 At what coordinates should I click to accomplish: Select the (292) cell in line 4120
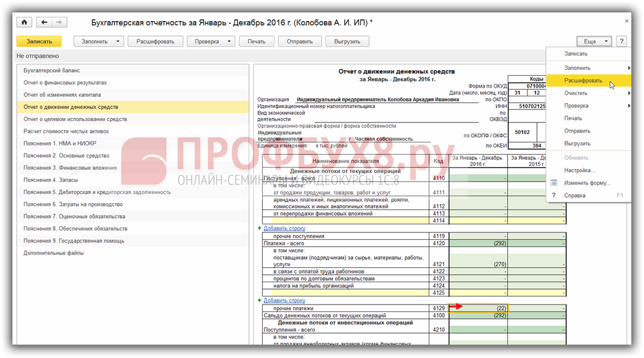point(478,243)
